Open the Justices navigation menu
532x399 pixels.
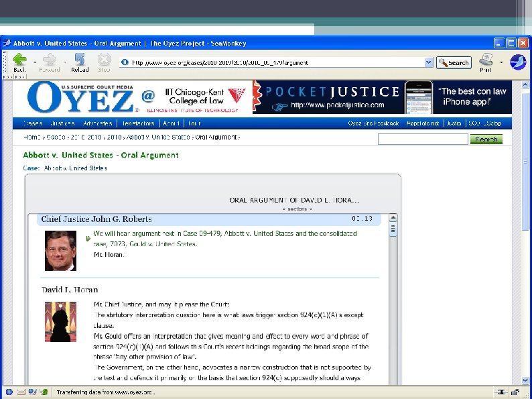pyautogui.click(x=62, y=123)
